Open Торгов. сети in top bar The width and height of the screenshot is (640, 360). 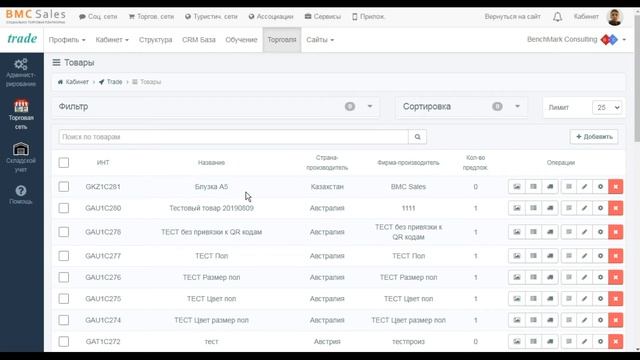(151, 17)
